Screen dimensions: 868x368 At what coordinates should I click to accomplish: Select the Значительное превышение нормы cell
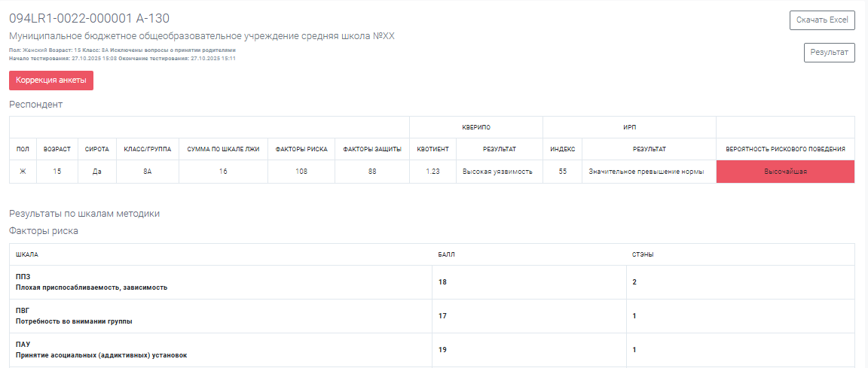click(648, 172)
